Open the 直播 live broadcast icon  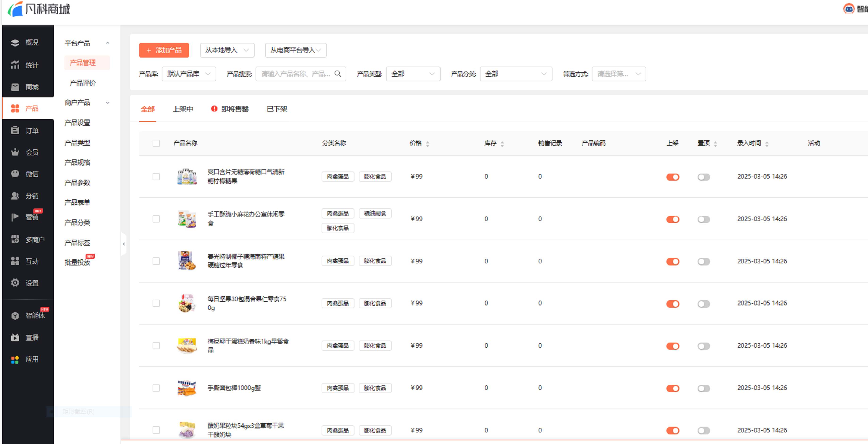[x=15, y=337]
